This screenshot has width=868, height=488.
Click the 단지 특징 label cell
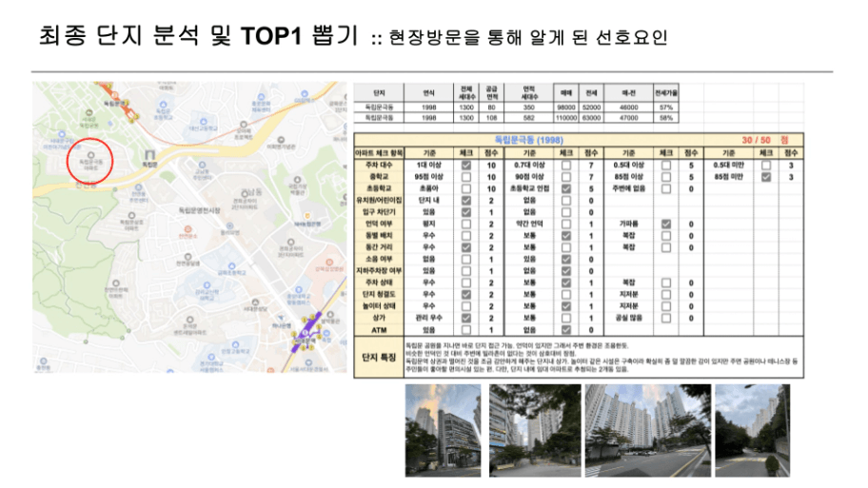[x=379, y=358]
